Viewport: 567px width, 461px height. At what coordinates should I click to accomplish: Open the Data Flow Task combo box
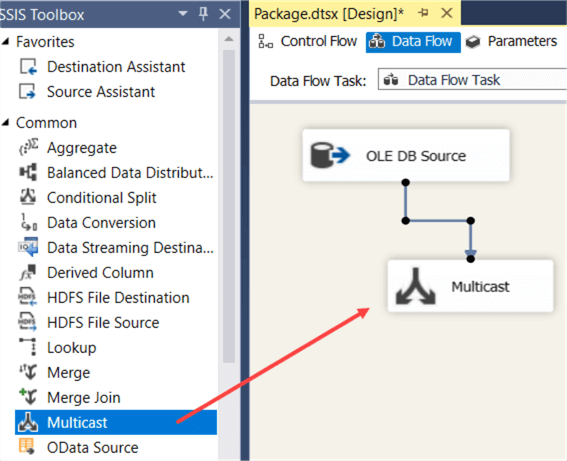point(472,79)
